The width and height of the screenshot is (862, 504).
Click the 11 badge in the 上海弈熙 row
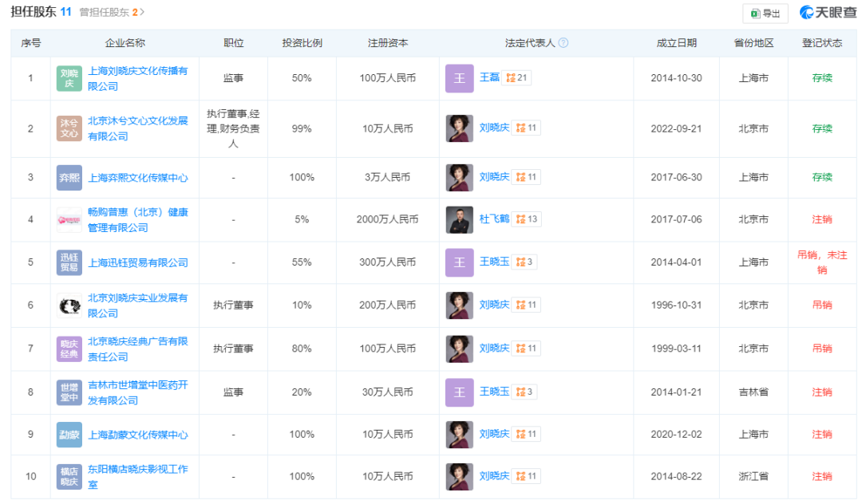527,177
